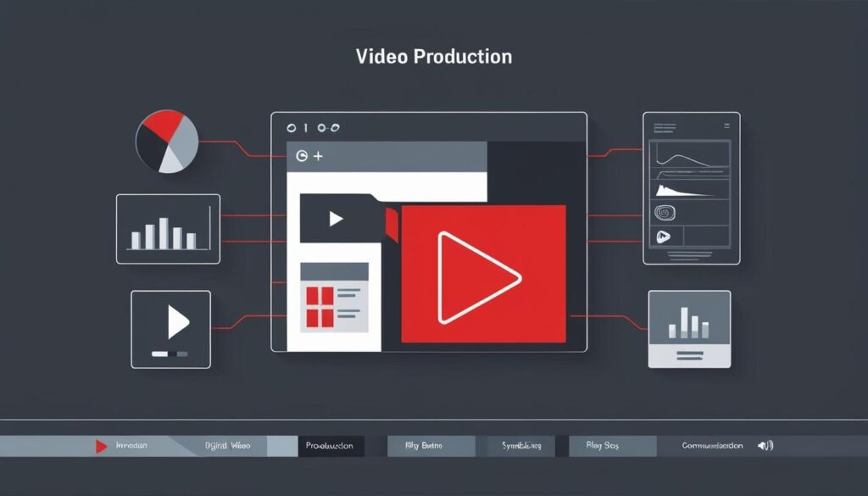Click the progress slider under left play icon
The width and height of the screenshot is (868, 496).
point(170,353)
